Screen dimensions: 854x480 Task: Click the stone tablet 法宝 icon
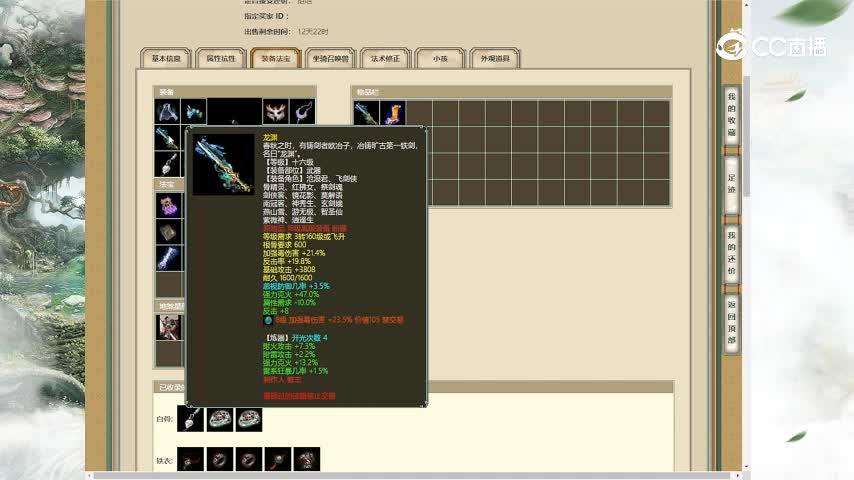tap(169, 232)
